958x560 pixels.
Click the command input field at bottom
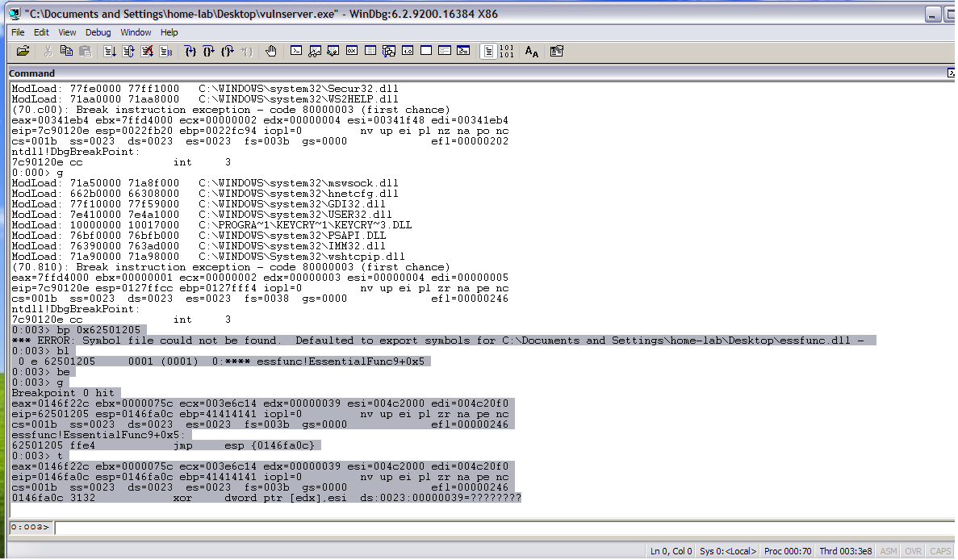coord(484,528)
